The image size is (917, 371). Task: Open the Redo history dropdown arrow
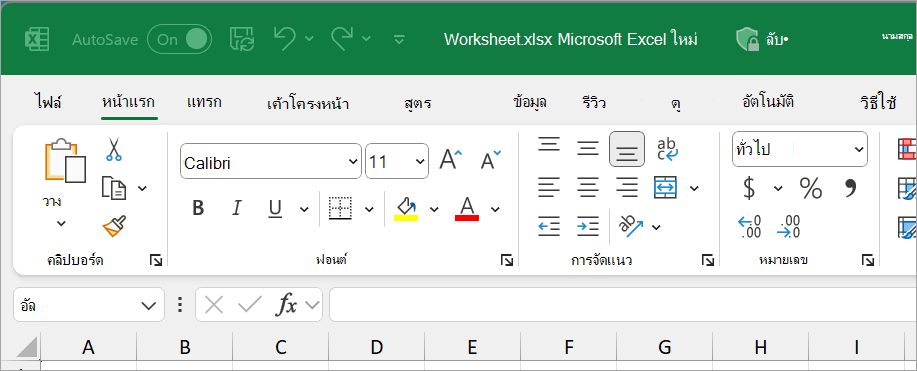coord(366,39)
